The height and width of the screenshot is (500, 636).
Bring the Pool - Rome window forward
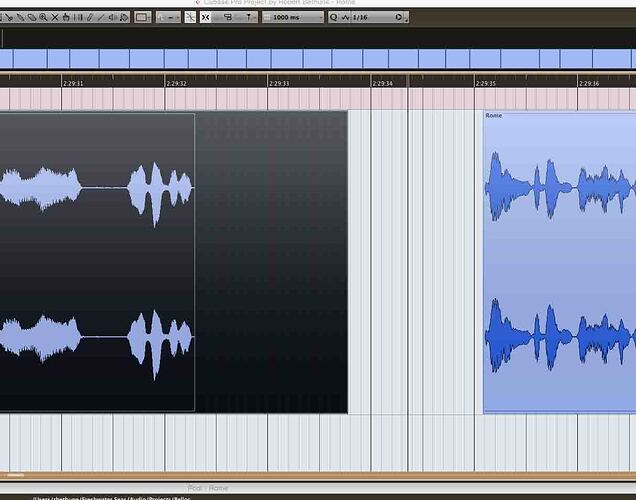(x=208, y=488)
